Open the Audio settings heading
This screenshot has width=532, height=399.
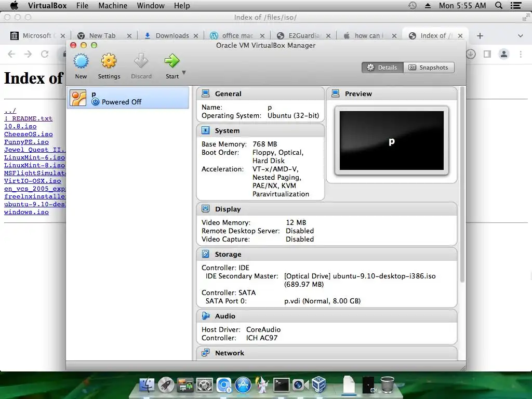coord(225,316)
